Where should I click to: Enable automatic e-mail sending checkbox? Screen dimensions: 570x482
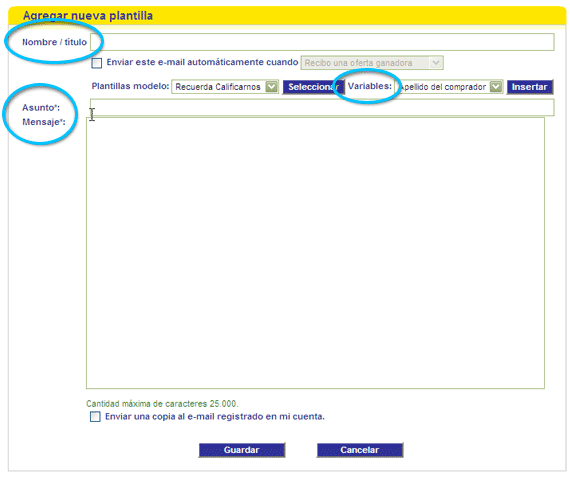[97, 63]
